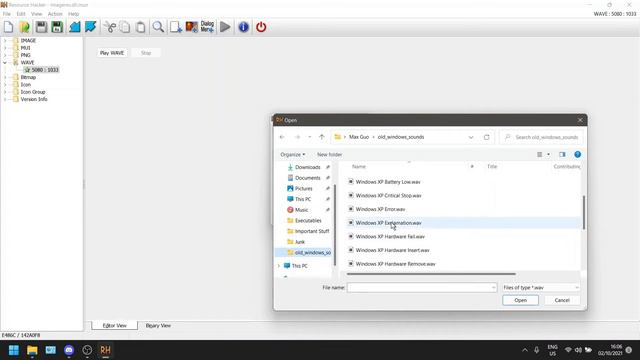Open Discord from the taskbar
The image size is (640, 360).
(x=69, y=350)
